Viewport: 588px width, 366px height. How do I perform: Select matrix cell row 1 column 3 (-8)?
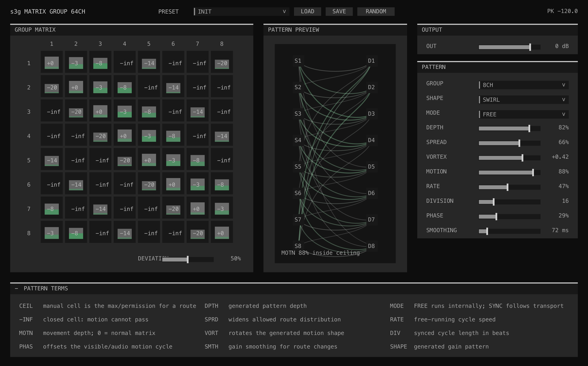(100, 62)
